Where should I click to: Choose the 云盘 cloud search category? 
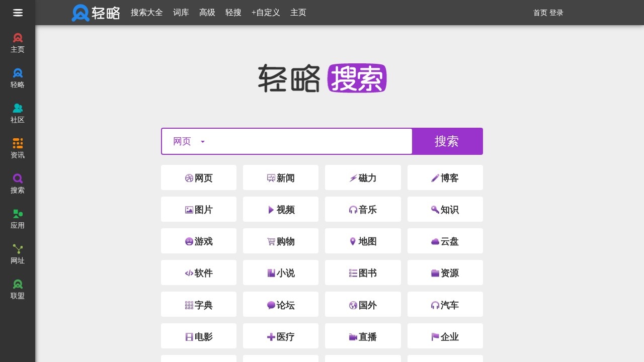click(x=445, y=241)
